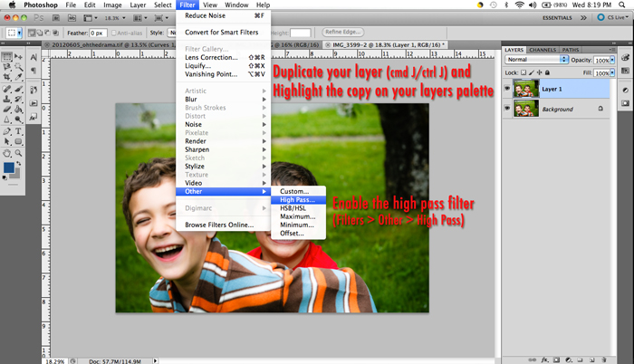Screen dimensions: 634x364
Task: Open the background gray color swatch
Action: click(16, 175)
